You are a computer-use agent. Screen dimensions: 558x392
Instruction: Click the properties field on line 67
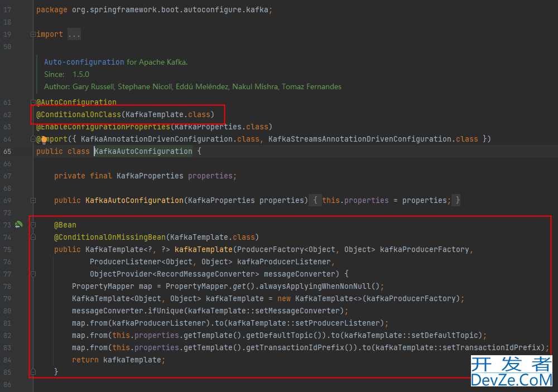point(210,176)
